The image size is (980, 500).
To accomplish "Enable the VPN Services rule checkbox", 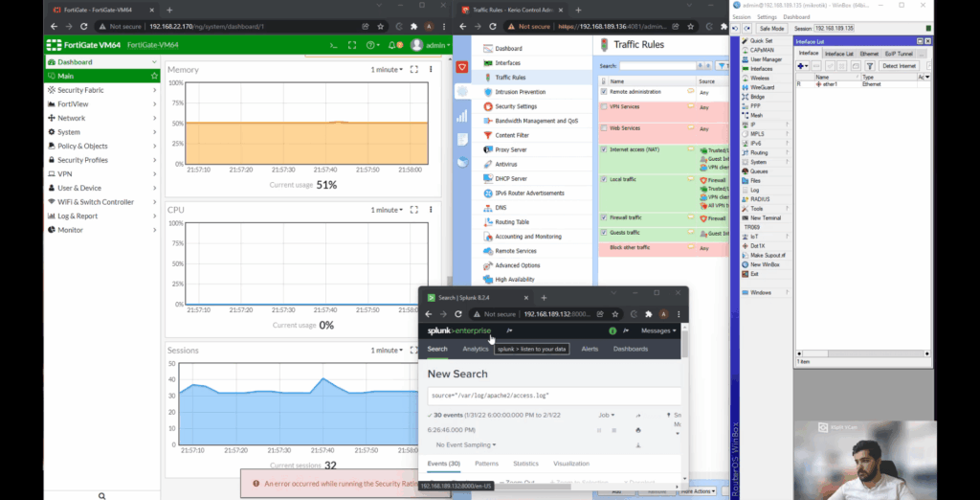I will [604, 107].
